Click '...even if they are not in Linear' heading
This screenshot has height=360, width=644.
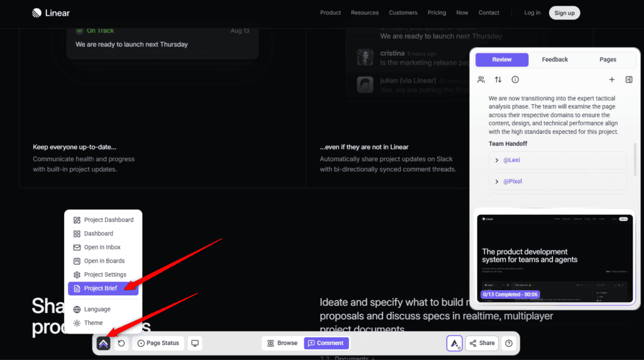click(x=364, y=147)
